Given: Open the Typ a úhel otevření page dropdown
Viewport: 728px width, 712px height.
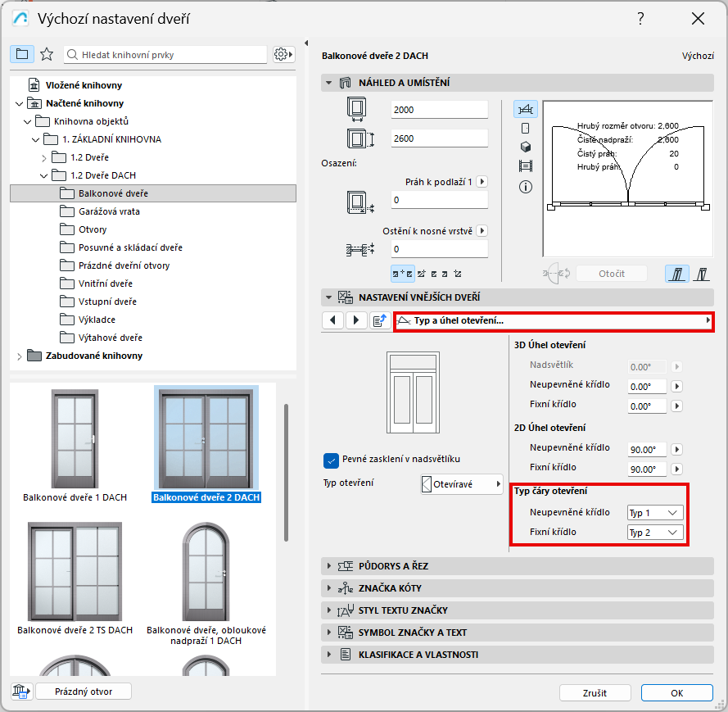Looking at the screenshot, I should click(x=554, y=320).
